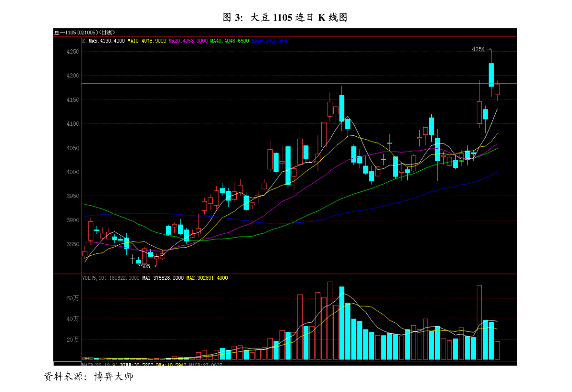This screenshot has width=572, height=392.
Task: Select the tallest cyan volume bar
Action: (x=341, y=323)
